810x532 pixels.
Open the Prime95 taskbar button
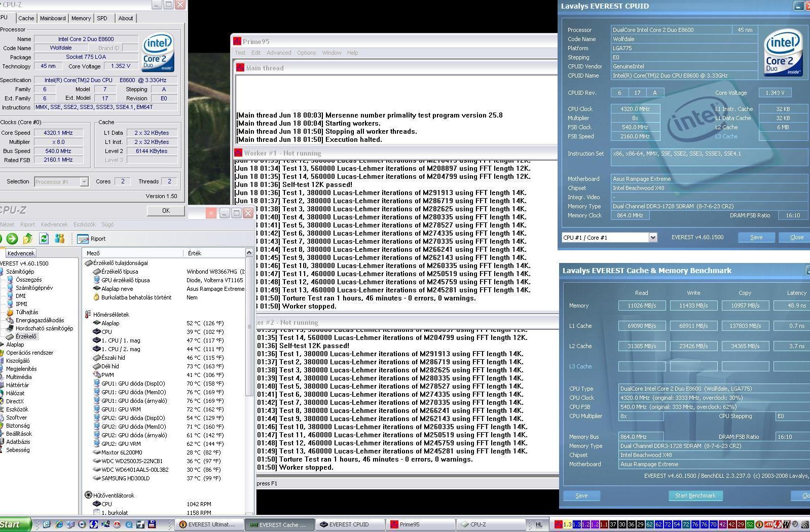(x=421, y=524)
